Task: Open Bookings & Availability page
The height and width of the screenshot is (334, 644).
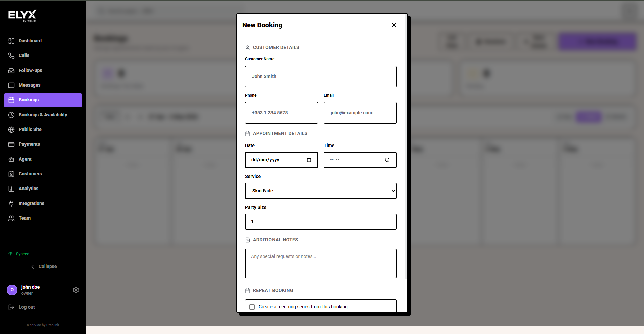Action: pos(43,115)
